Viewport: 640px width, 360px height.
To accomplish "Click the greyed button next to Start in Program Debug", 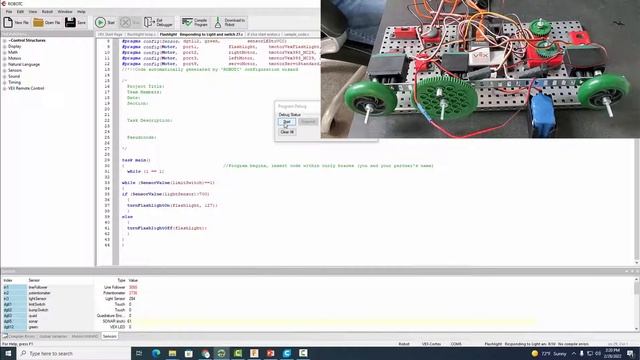I will [308, 122].
